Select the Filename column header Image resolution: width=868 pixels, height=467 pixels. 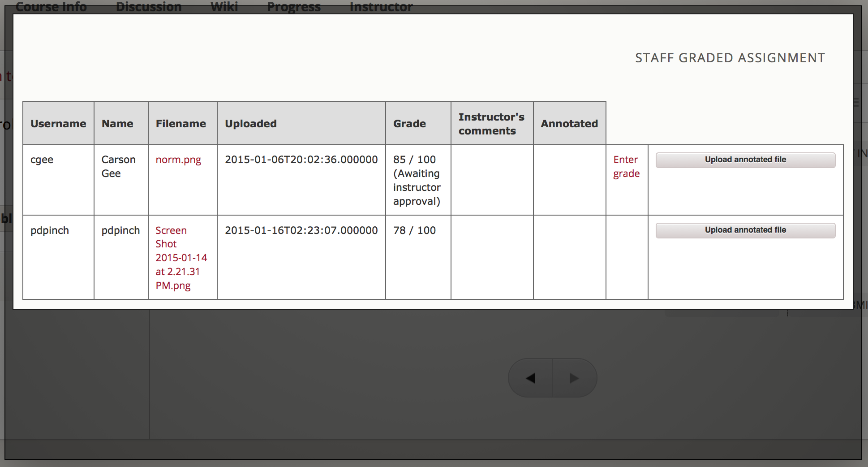[x=183, y=124]
